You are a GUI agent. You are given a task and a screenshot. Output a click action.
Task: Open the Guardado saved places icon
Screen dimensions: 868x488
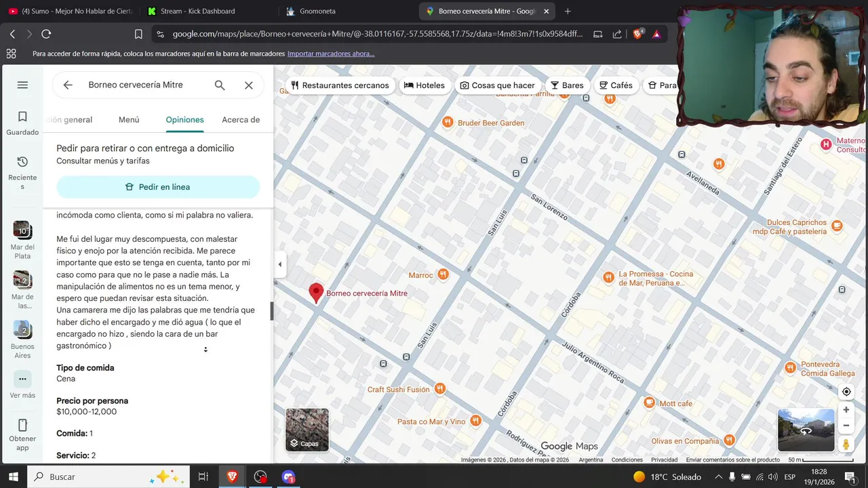22,117
